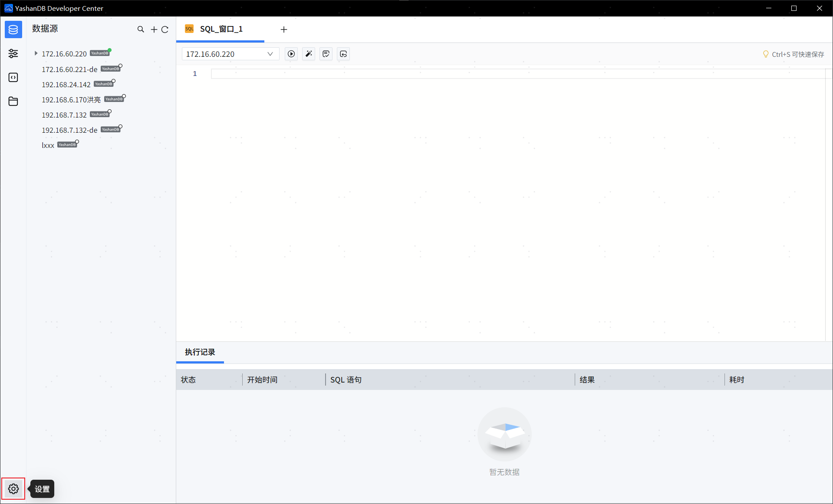The image size is (833, 504).
Task: Search data sources with magnifier icon
Action: click(x=141, y=29)
